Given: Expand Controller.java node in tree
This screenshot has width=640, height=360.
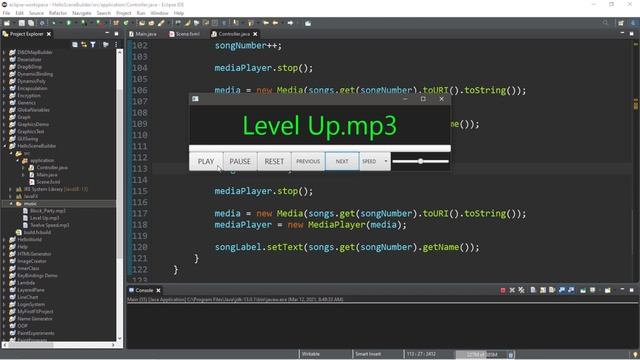Looking at the screenshot, I should [24, 167].
